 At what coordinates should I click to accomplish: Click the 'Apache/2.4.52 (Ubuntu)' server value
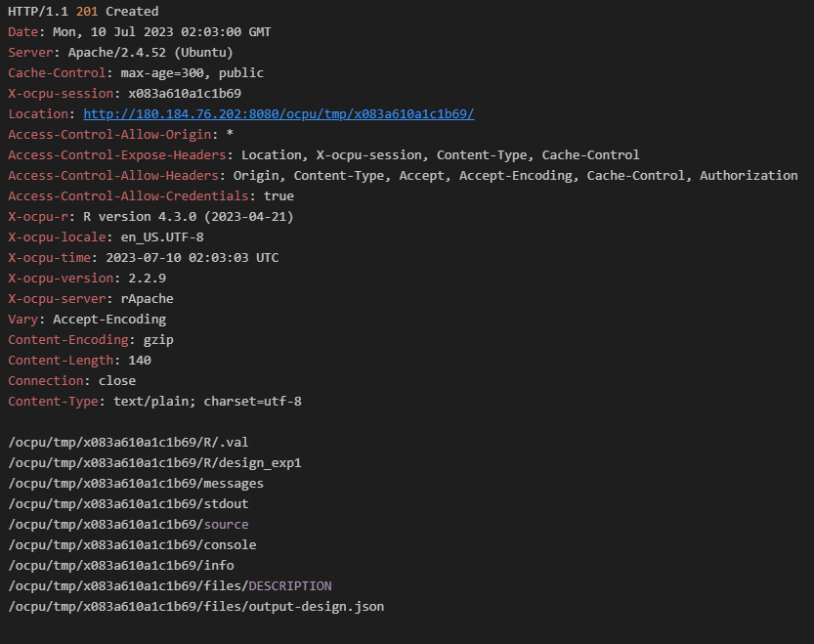tap(150, 53)
